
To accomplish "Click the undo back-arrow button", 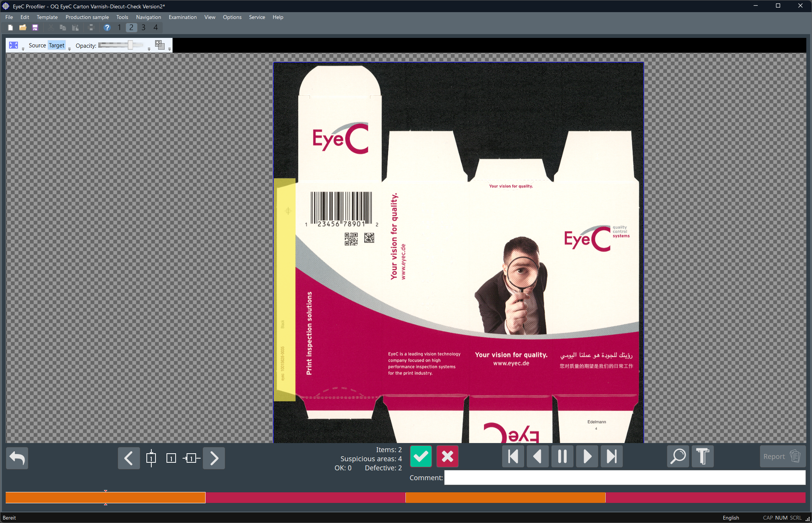I will pyautogui.click(x=17, y=458).
